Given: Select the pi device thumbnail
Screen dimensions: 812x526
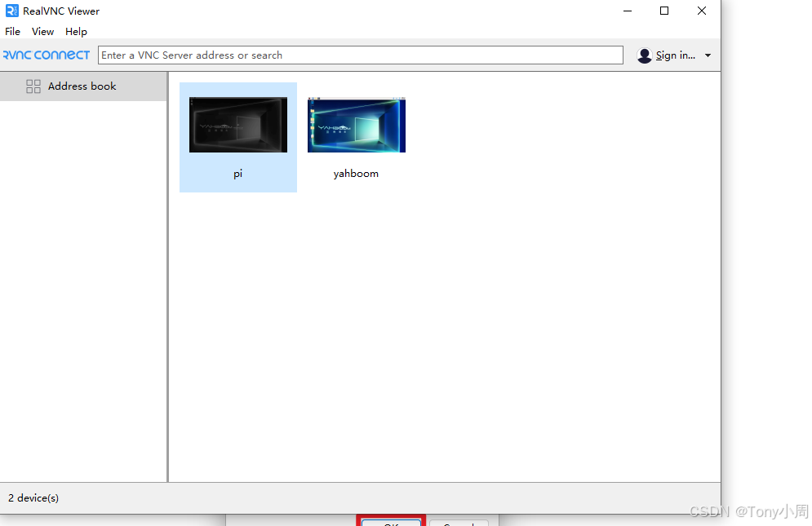Looking at the screenshot, I should click(x=238, y=125).
